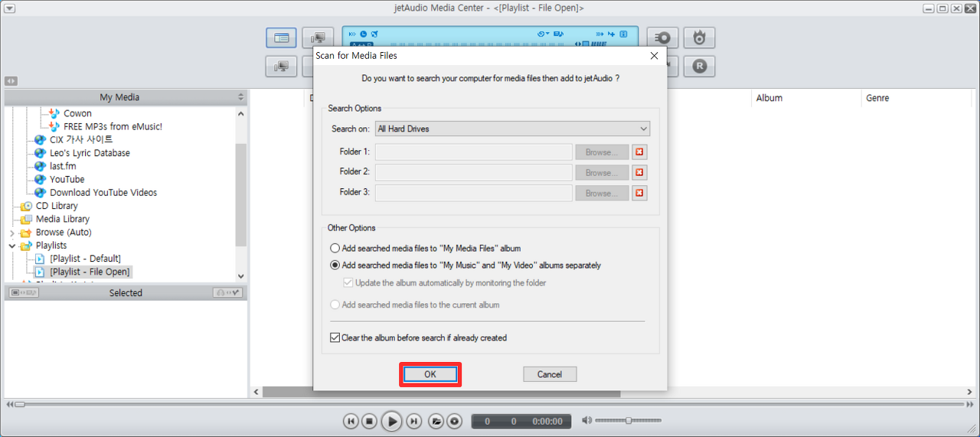980x437 pixels.
Task: Clear Folder 1 with red X icon
Action: pyautogui.click(x=640, y=152)
